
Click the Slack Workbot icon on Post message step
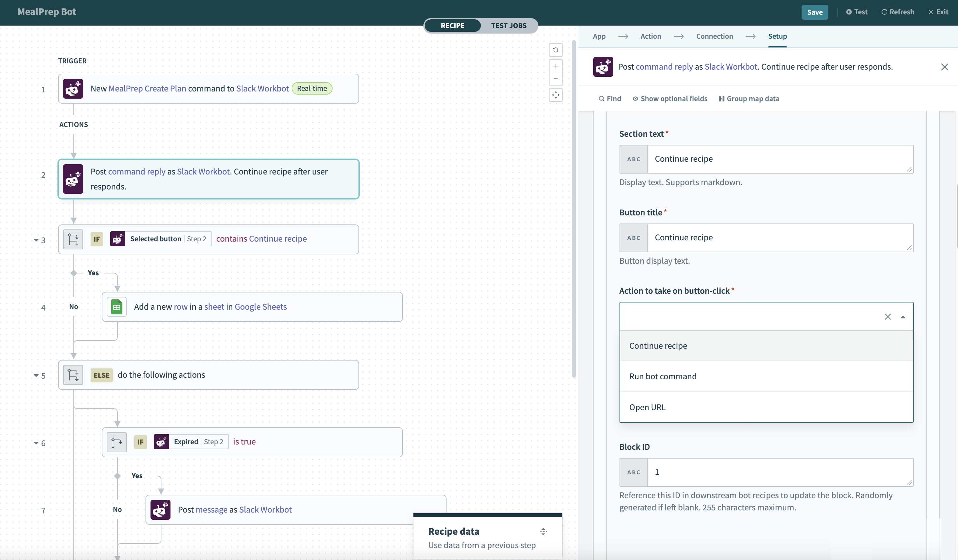tap(160, 509)
